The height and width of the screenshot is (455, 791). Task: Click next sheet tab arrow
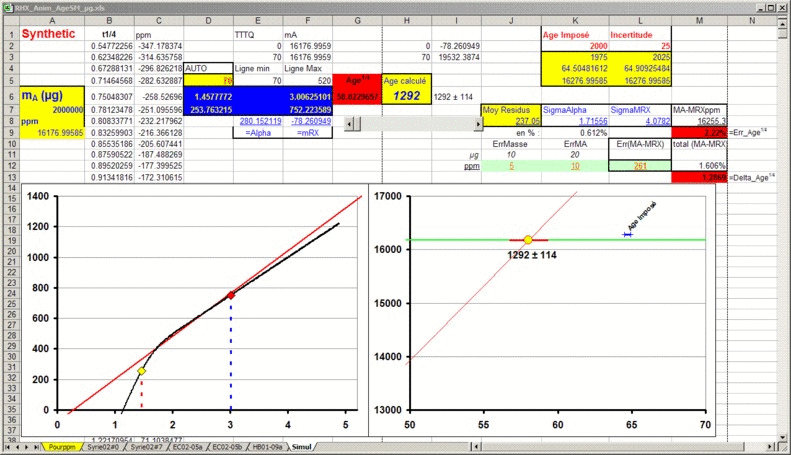click(26, 447)
